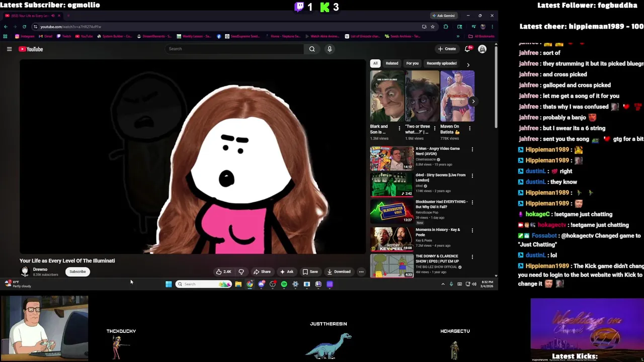Show more filter chips with the right arrow

click(x=468, y=64)
